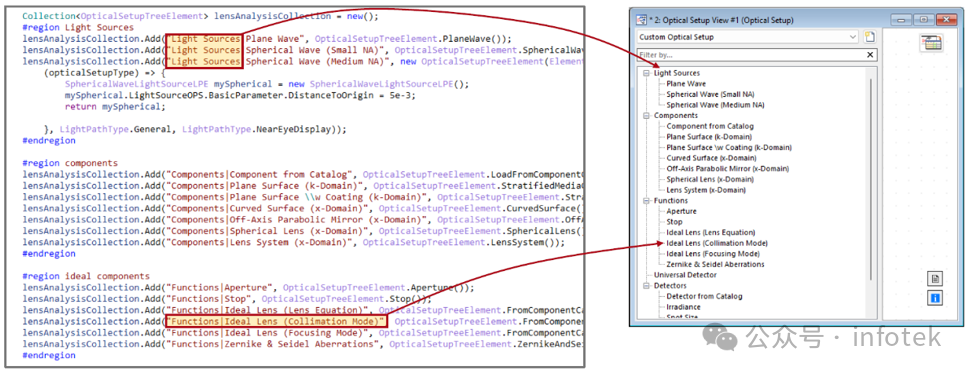Select Aperture in the Functions tree

coord(681,211)
